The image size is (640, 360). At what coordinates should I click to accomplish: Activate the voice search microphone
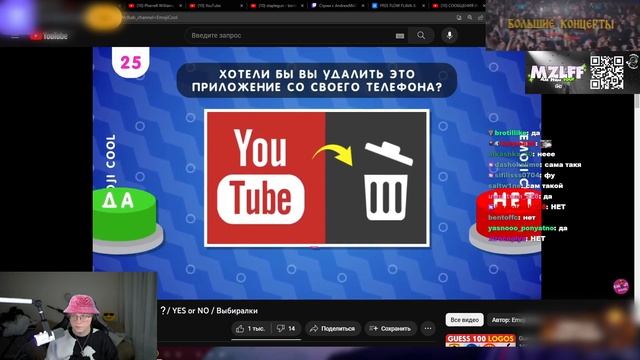(449, 36)
